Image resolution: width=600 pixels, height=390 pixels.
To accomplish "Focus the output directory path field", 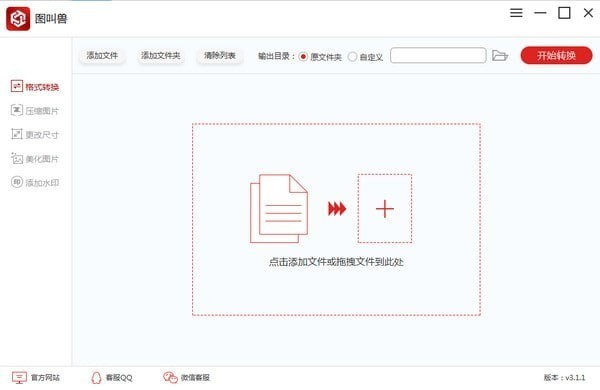I will tap(438, 55).
